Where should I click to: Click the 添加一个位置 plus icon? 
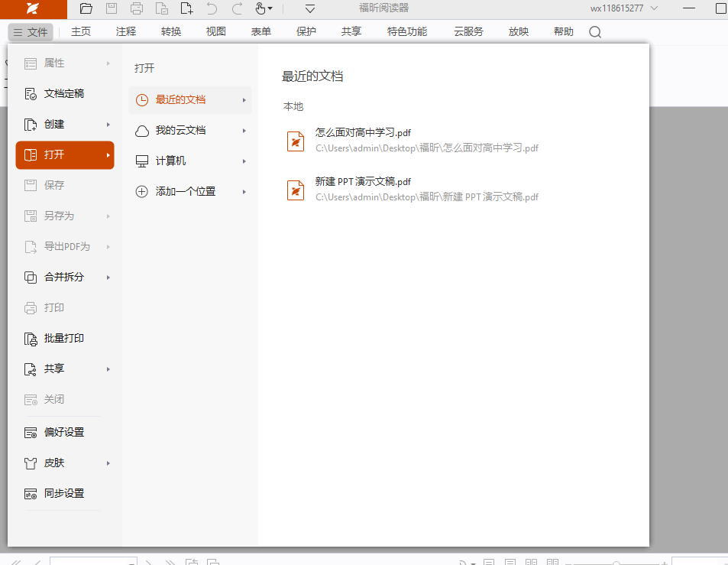pyautogui.click(x=141, y=191)
